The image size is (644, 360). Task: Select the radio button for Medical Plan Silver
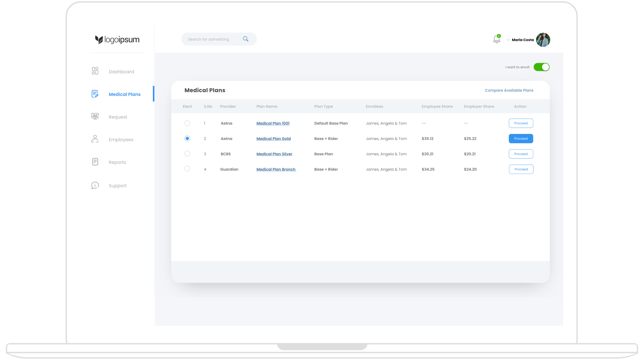[187, 154]
